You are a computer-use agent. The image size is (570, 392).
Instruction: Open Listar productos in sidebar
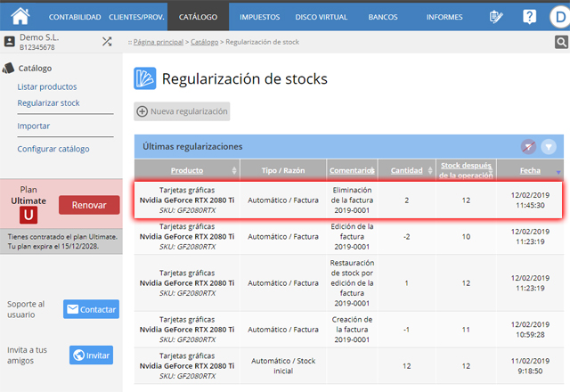coord(47,86)
